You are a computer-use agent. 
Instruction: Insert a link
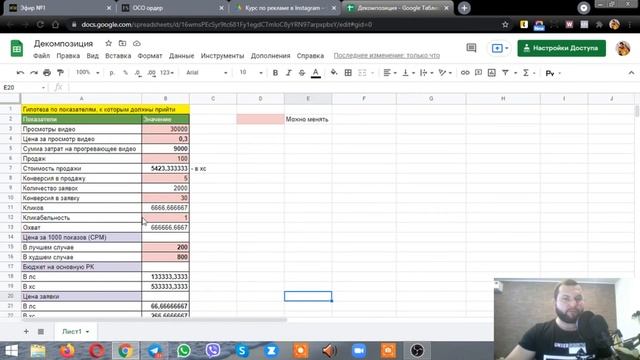[x=465, y=73]
